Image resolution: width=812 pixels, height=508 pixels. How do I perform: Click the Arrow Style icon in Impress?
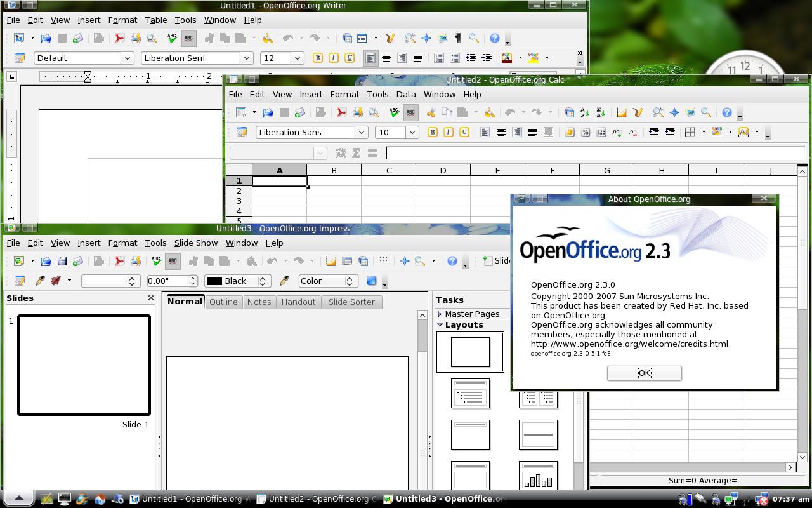click(x=56, y=281)
